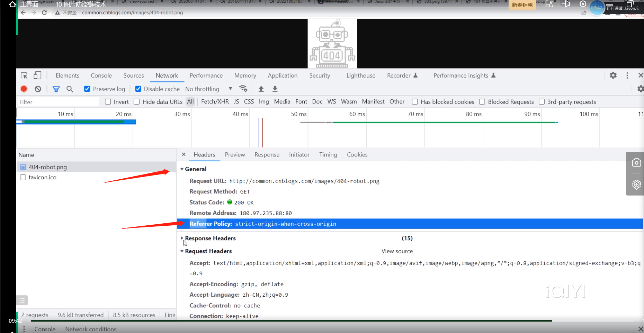Click the Referrer Policy row
This screenshot has height=333, width=644.
(x=410, y=224)
